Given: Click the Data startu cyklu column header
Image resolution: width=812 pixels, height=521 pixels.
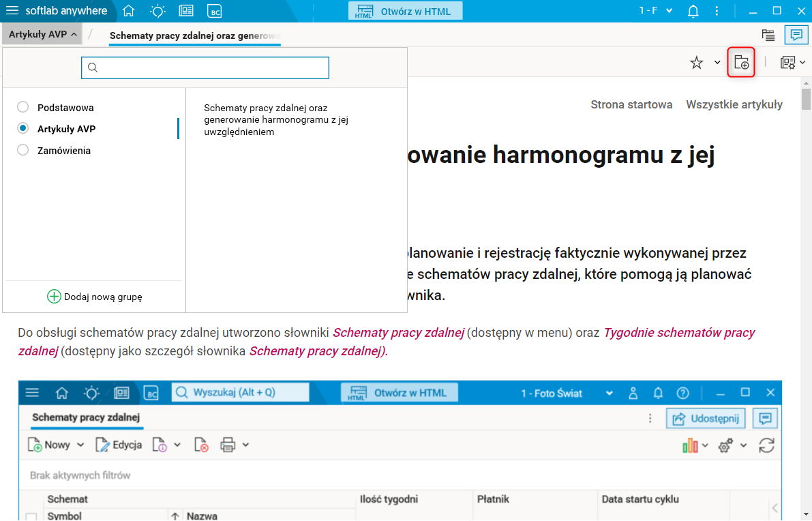Looking at the screenshot, I should [x=640, y=499].
